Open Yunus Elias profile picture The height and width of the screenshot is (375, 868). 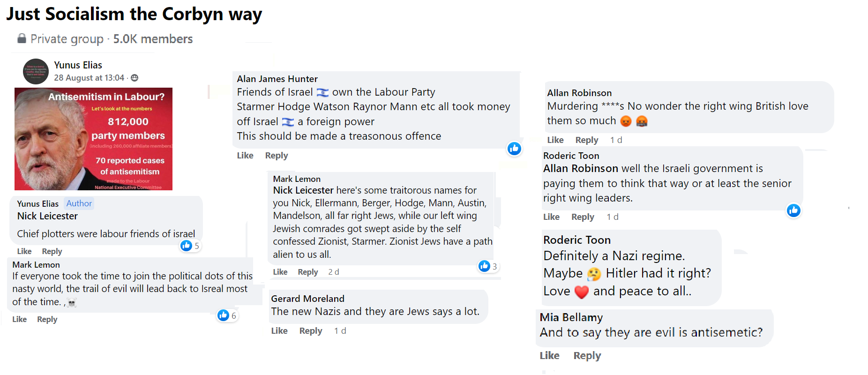pos(36,71)
